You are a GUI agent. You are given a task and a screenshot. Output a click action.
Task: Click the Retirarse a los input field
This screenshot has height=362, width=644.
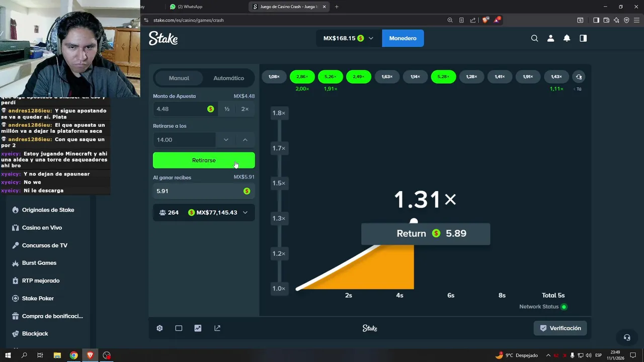185,140
